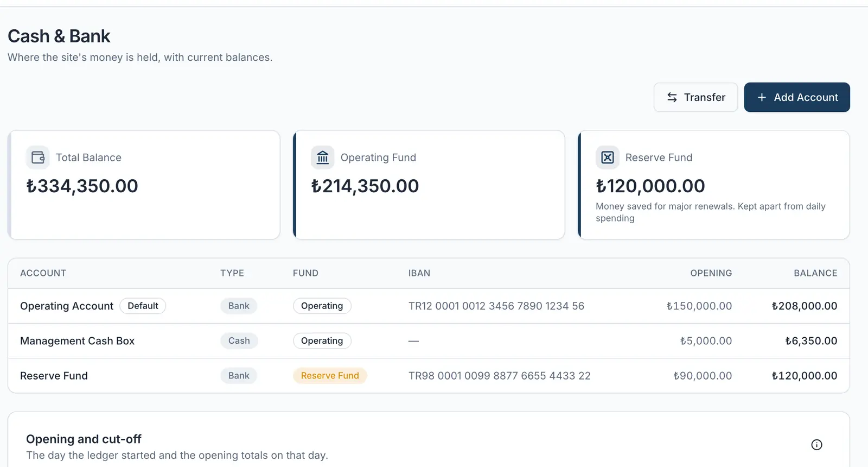868x467 pixels.
Task: Click the Transfer button
Action: [x=695, y=97]
